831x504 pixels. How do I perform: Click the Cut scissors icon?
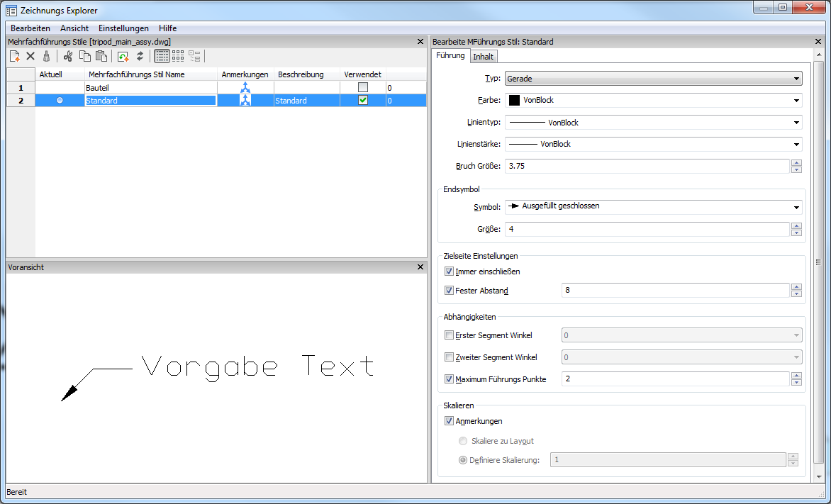pyautogui.click(x=68, y=56)
